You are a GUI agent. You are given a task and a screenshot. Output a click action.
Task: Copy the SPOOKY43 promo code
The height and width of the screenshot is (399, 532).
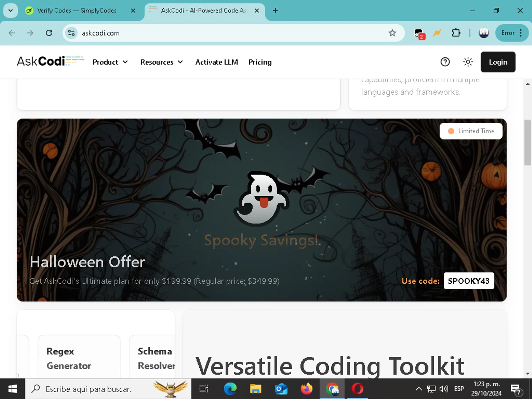(x=469, y=281)
